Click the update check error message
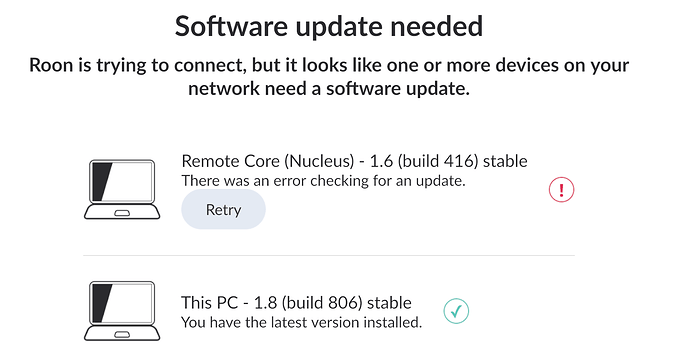The width and height of the screenshot is (690, 362). coord(323,181)
